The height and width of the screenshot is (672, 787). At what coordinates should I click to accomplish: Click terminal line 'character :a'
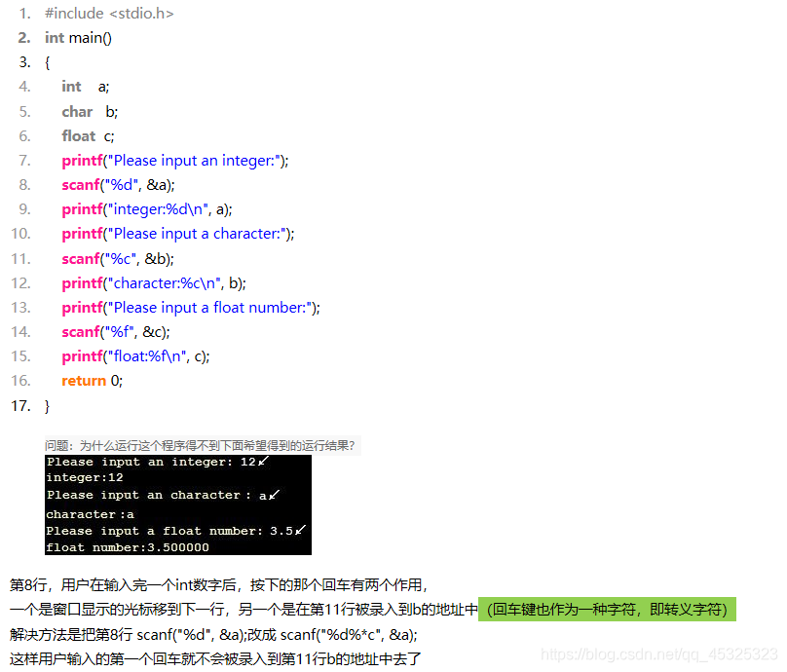[90, 514]
